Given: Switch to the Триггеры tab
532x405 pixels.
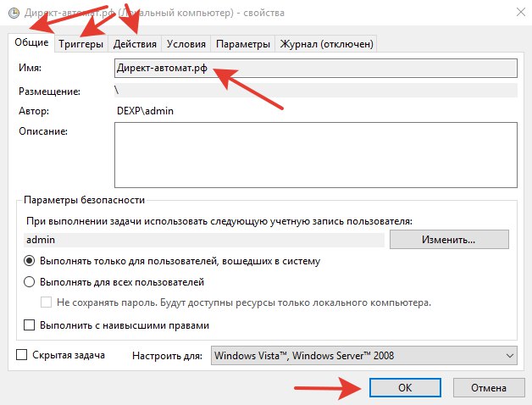Looking at the screenshot, I should coord(81,44).
